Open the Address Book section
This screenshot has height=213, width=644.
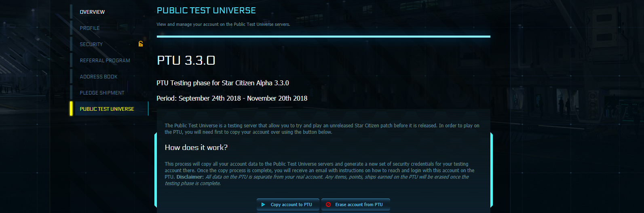pyautogui.click(x=99, y=77)
